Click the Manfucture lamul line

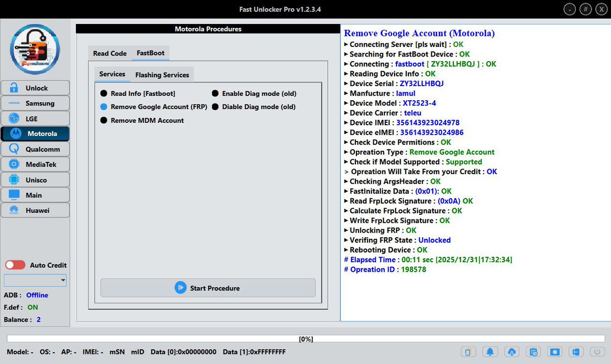[x=380, y=93]
